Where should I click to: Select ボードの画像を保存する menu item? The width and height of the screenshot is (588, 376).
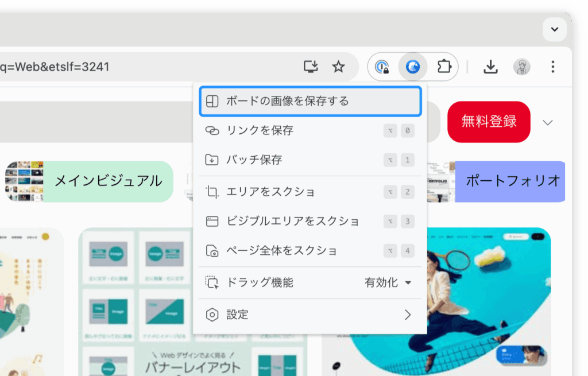point(310,101)
